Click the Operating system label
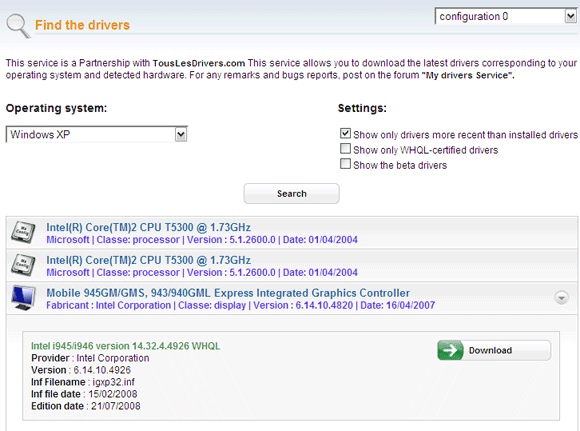Viewport: 580px width, 431px height. 56,108
